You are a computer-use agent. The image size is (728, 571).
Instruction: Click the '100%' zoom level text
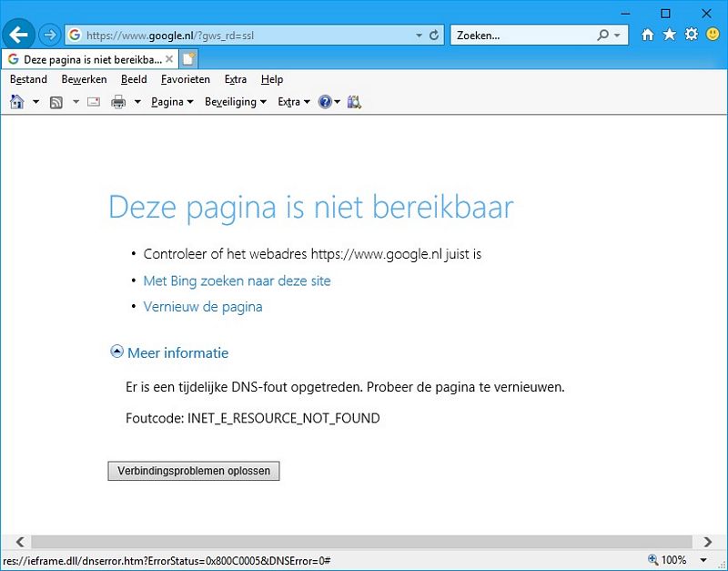(673, 560)
